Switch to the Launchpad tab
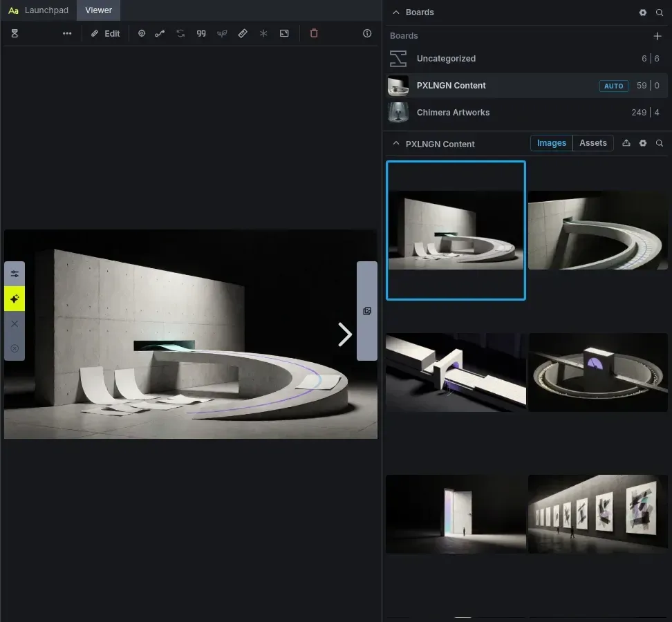Viewport: 672px width, 622px height. tap(39, 10)
